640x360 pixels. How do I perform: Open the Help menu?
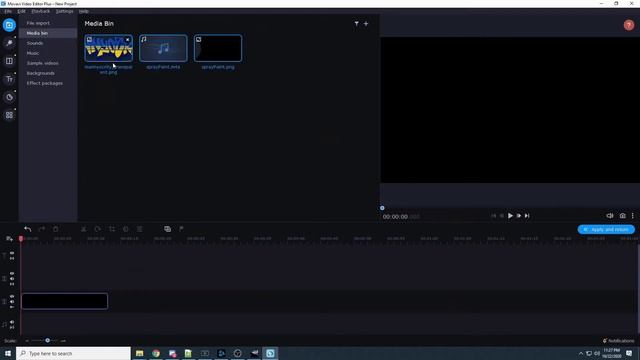tap(84, 11)
